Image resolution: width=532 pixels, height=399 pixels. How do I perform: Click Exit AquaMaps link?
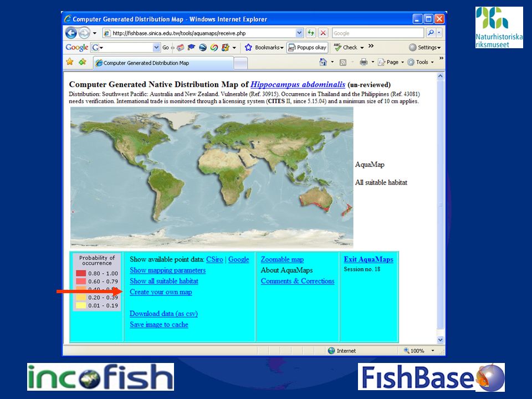pyautogui.click(x=369, y=259)
